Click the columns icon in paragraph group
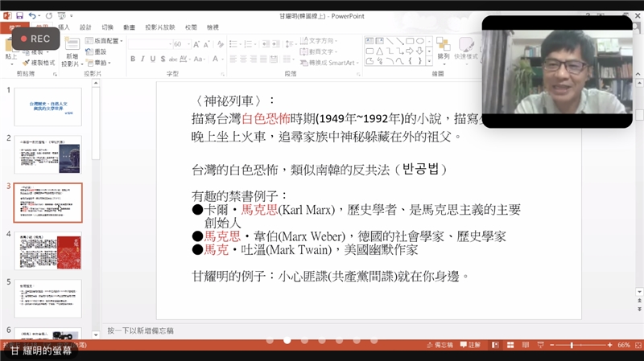This screenshot has width=644, height=361. coord(287,59)
